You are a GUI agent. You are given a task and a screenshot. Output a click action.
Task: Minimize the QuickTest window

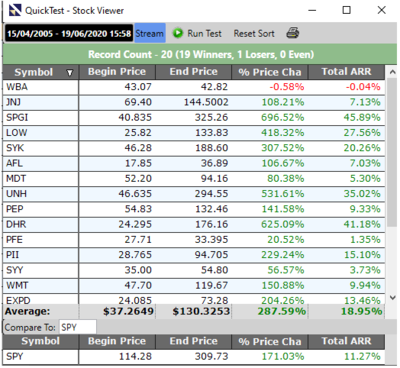point(312,10)
